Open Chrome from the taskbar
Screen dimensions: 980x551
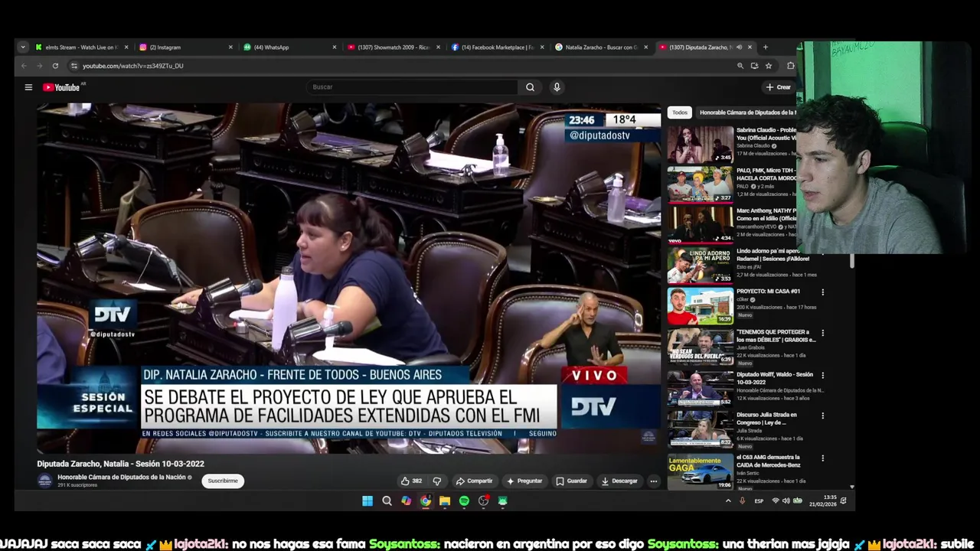point(426,501)
